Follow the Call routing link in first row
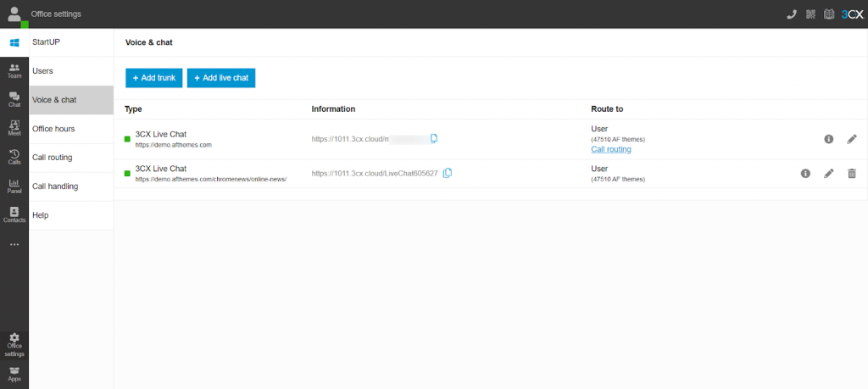Viewport: 868px width, 389px height. point(610,149)
